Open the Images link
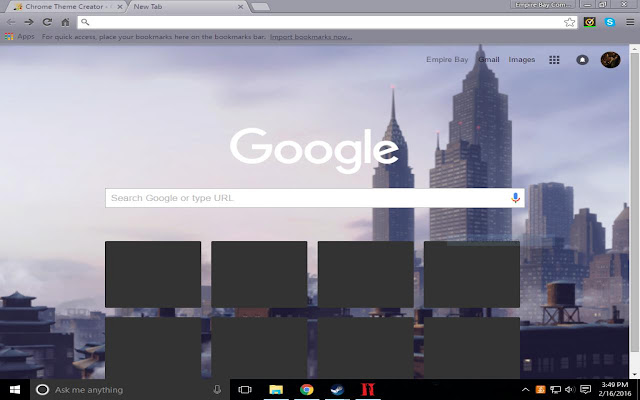Screen dimensions: 640x400 coord(522,60)
